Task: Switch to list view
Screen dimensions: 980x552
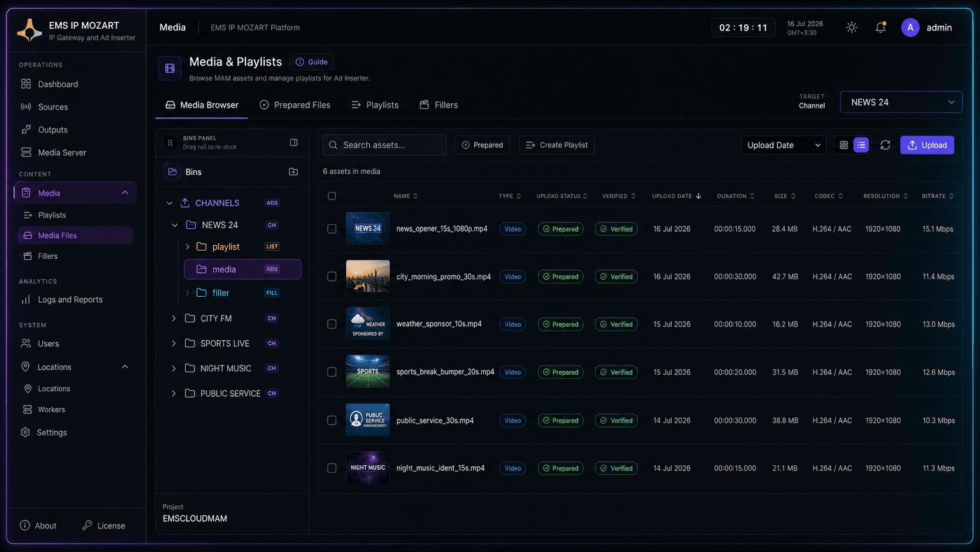Action: (861, 145)
